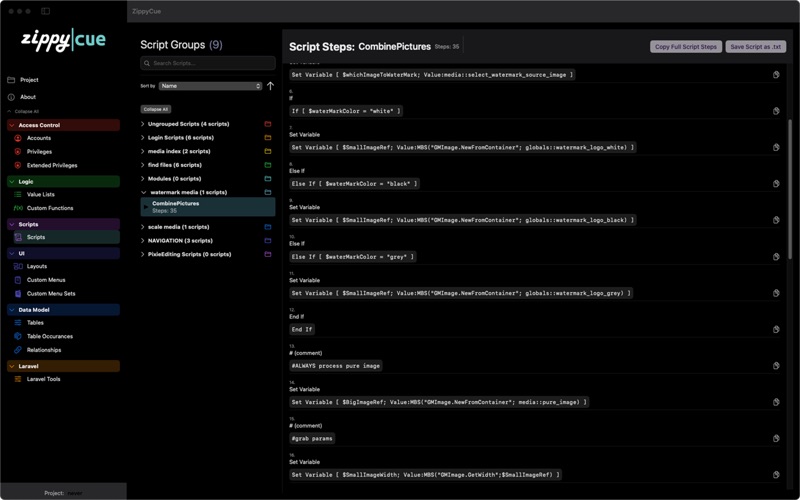The image size is (800, 500).
Task: Copy the watermark_logo_black Set Variable step
Action: (776, 220)
